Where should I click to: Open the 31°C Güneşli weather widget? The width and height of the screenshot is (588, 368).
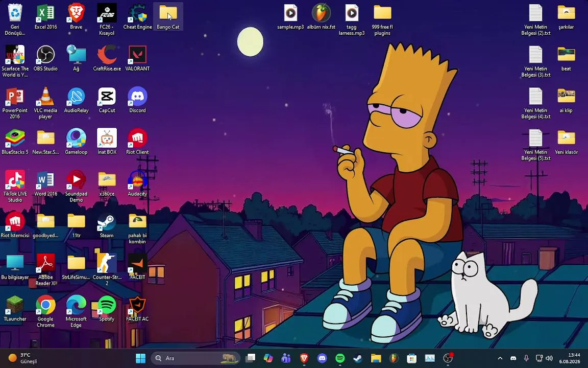(23, 358)
